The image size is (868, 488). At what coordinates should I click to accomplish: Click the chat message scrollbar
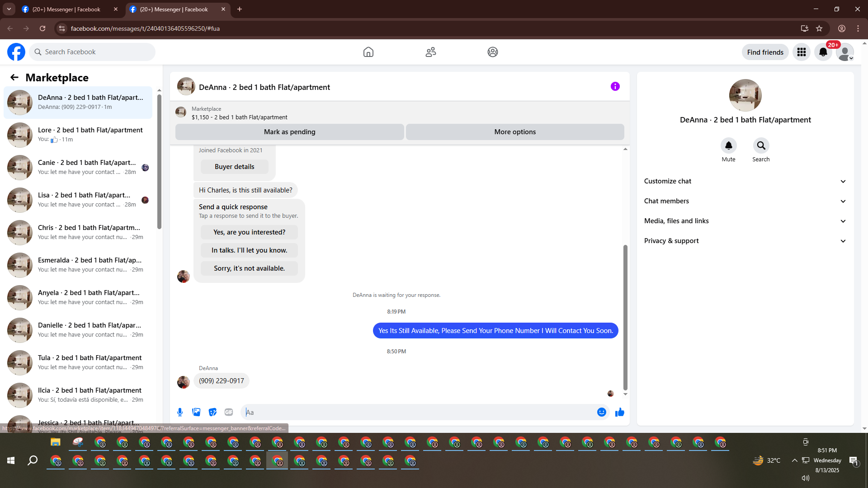click(625, 316)
